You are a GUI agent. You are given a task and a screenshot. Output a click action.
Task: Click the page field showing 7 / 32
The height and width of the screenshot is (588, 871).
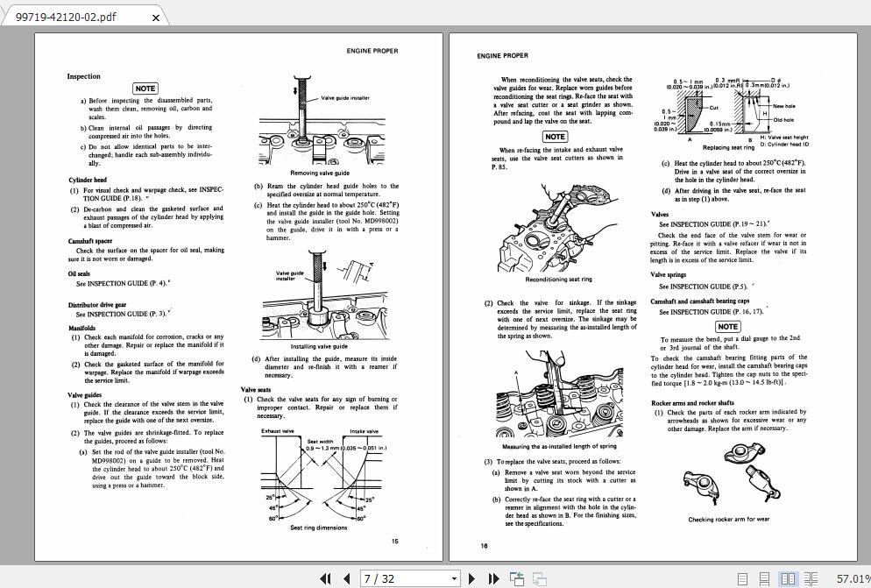coord(403,578)
